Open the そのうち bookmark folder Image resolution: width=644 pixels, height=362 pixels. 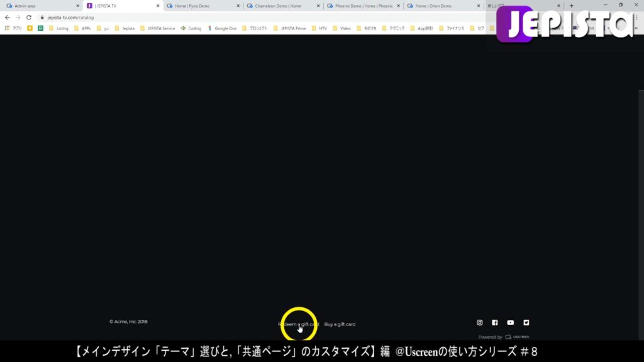pos(367,28)
